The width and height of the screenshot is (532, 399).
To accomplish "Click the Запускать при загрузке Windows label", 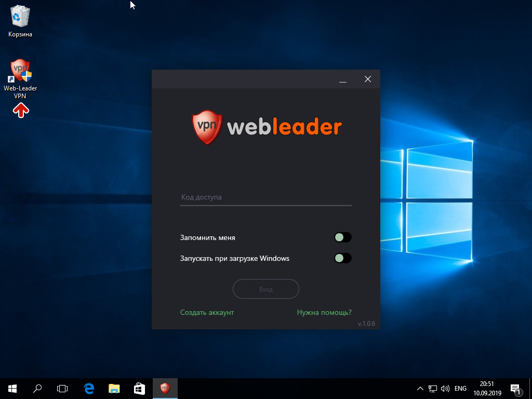I will (x=235, y=259).
